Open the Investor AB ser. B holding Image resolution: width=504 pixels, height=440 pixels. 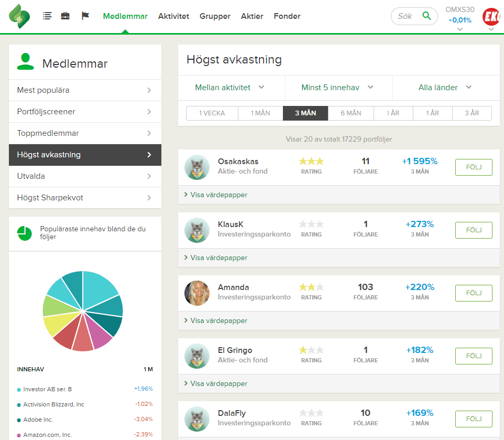48,389
